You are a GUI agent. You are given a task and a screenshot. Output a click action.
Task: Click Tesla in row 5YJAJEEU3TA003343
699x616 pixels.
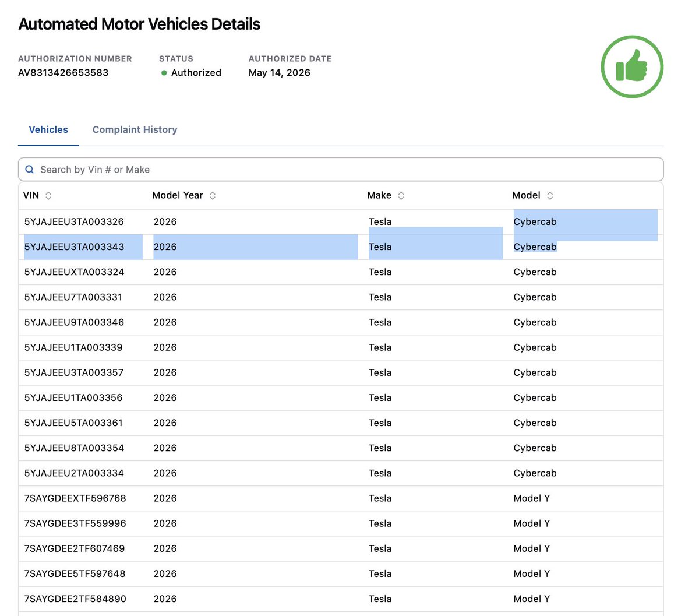click(x=380, y=247)
